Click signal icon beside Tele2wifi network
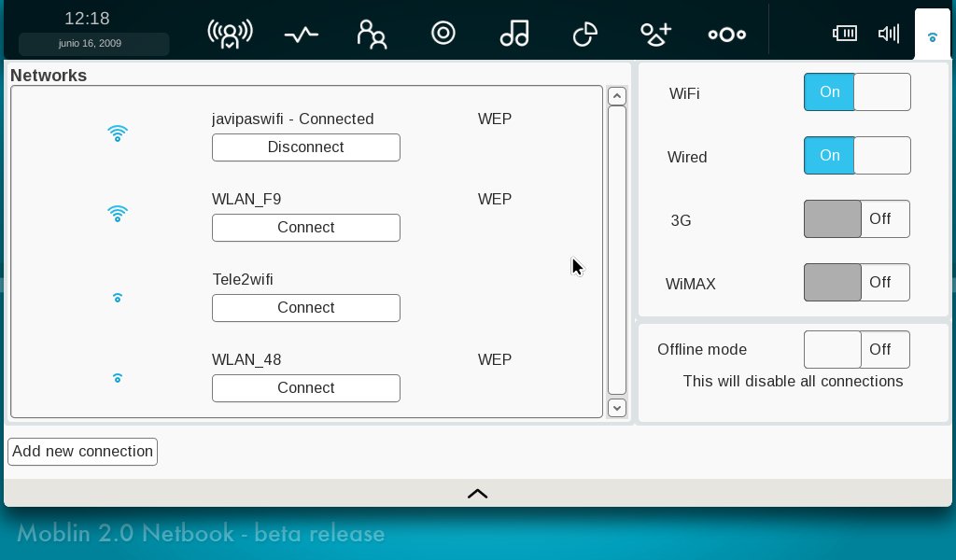The width and height of the screenshot is (956, 560). (x=118, y=298)
